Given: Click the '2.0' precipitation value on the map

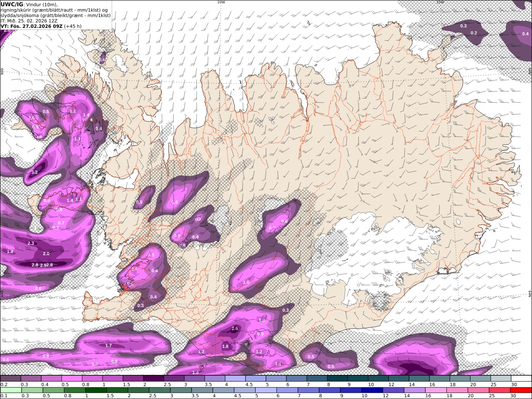Looking at the screenshot, I should point(46,254).
